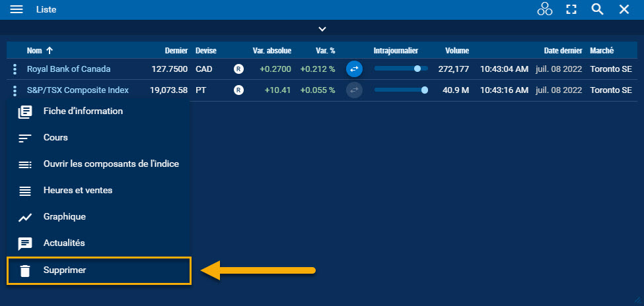644x306 pixels.
Task: Click the three-dot menu for S&P/TSX row
Action: click(15, 90)
